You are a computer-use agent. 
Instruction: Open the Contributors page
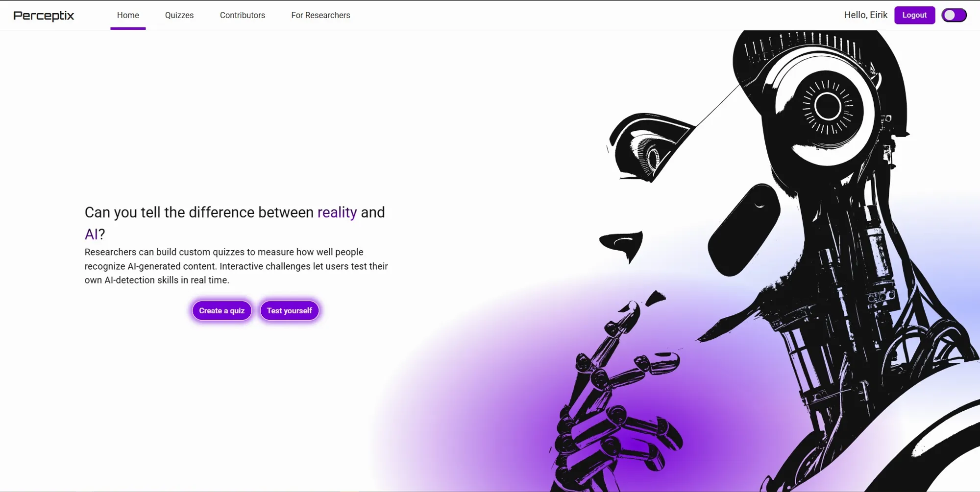click(x=243, y=15)
